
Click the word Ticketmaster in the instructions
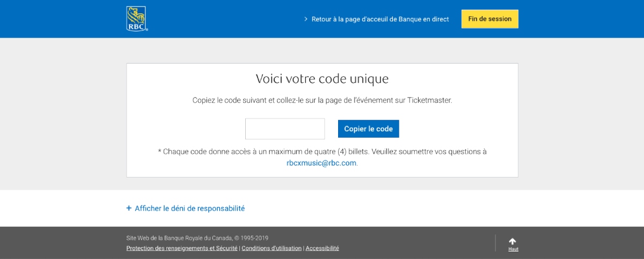point(429,100)
